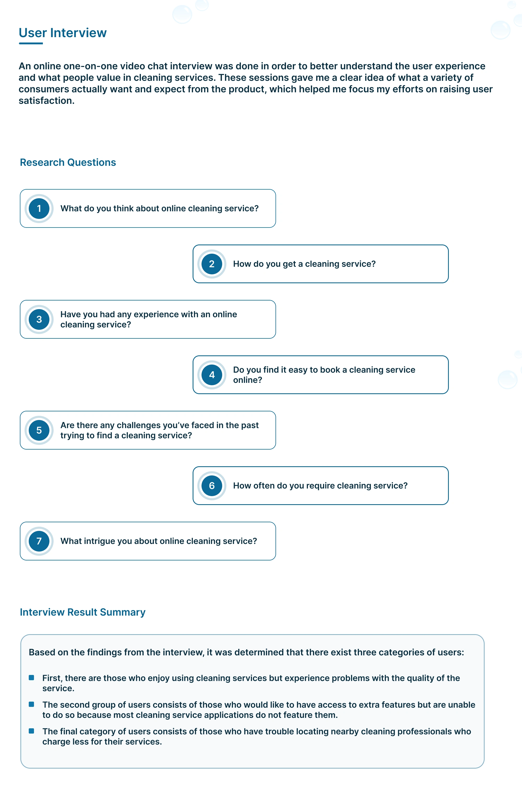
Task: Click the number 2 circle badge
Action: click(212, 264)
